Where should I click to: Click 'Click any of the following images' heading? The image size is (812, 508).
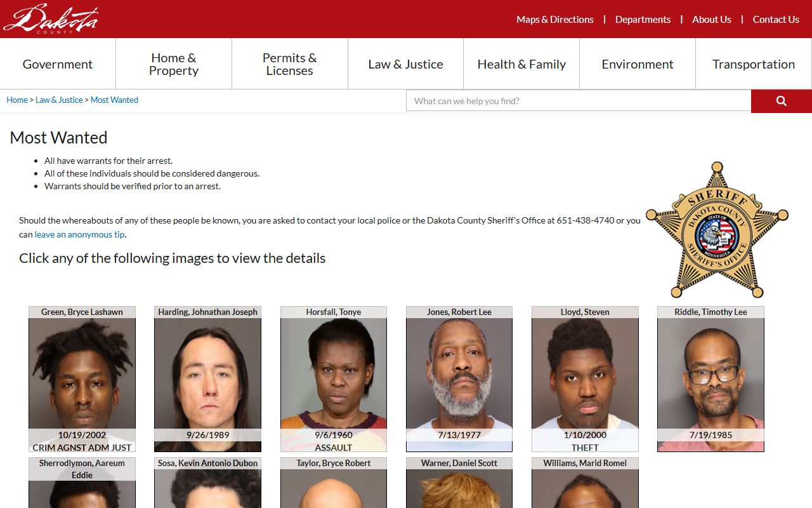pyautogui.click(x=172, y=258)
